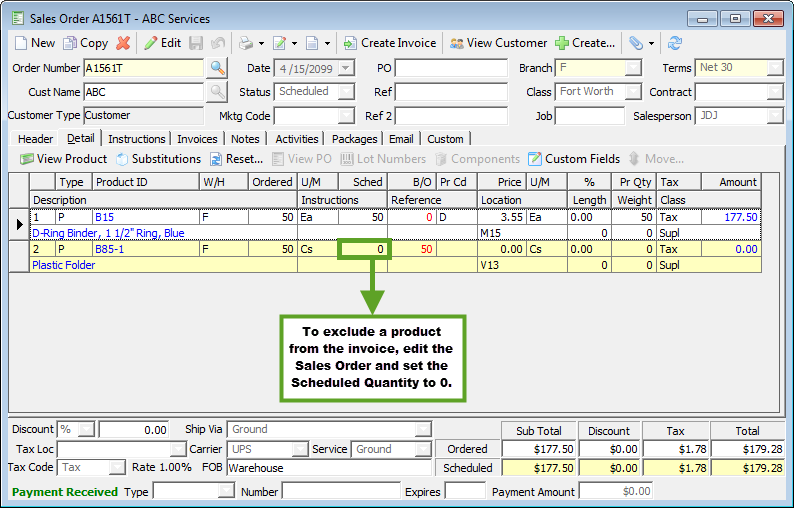794x508 pixels.
Task: Click the Refresh arrows icon
Action: (674, 43)
